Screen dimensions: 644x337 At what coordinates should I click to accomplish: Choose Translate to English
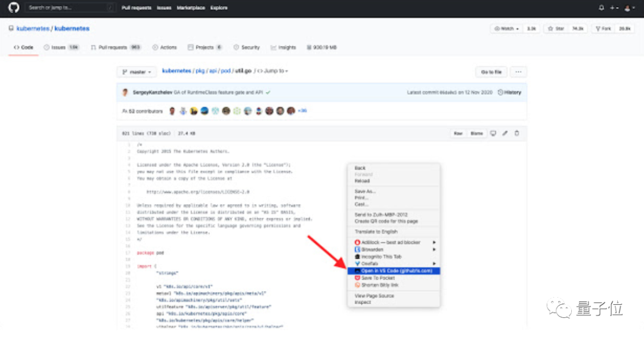pos(394,232)
